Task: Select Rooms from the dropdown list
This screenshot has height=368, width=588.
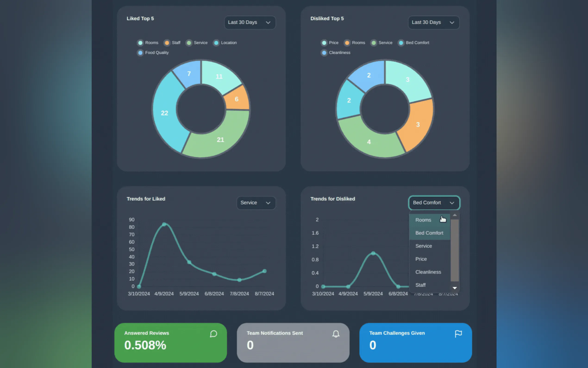Action: click(x=423, y=220)
